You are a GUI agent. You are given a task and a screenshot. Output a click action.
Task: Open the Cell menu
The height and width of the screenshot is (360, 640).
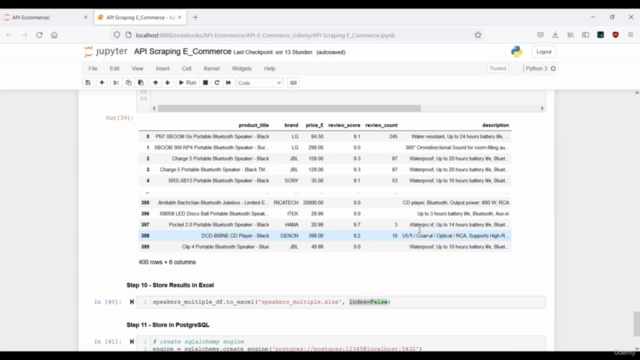(x=187, y=69)
